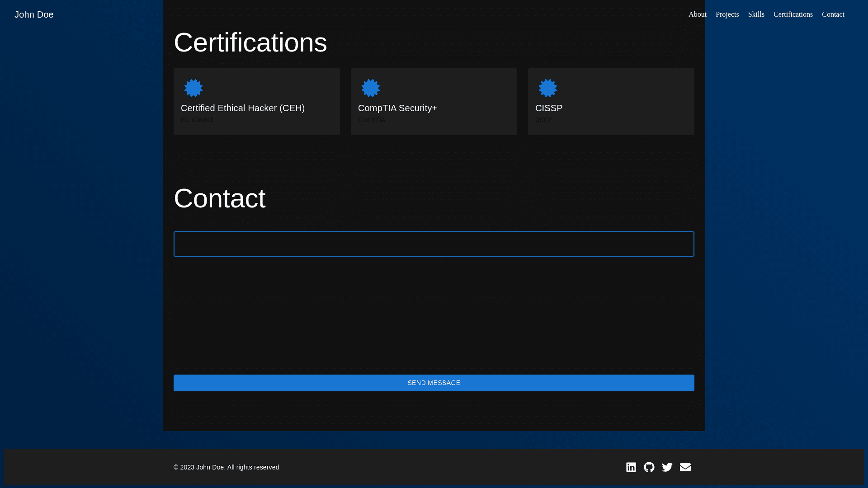Click the CISSP certification title
The height and width of the screenshot is (488, 868).
[549, 108]
